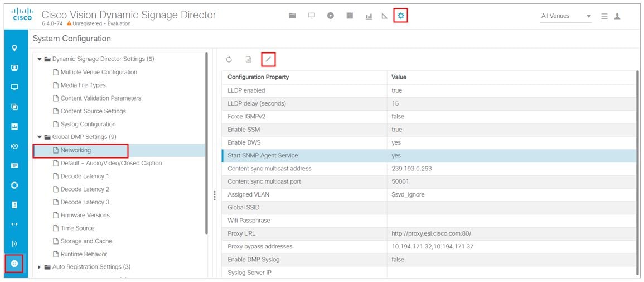This screenshot has height=282, width=644.
Task: Click the 239.193.0.253 multicast address value
Action: [411, 169]
